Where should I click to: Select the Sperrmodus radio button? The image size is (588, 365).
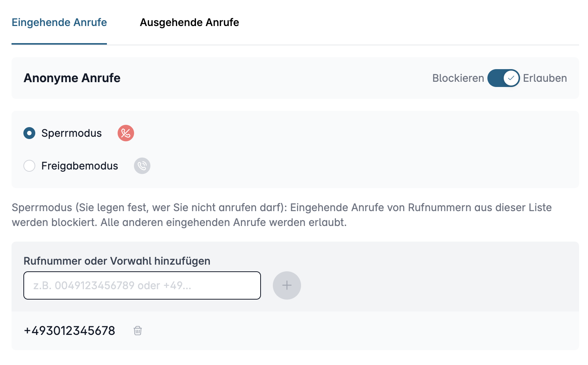(29, 133)
